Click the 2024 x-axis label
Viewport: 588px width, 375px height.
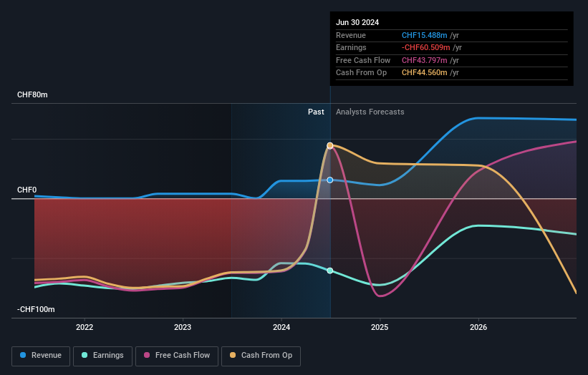coord(281,328)
